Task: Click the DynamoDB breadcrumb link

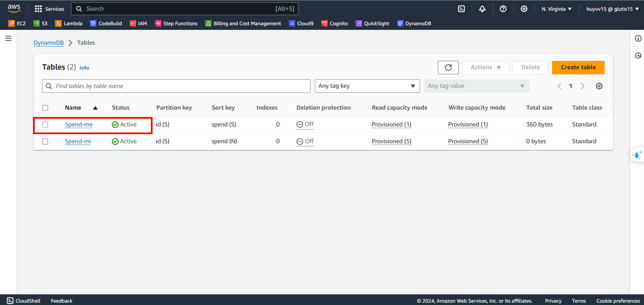Action: [49, 43]
